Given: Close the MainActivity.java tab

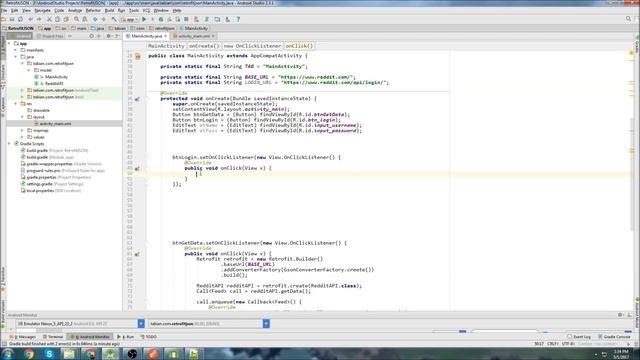Looking at the screenshot, I should (166, 36).
